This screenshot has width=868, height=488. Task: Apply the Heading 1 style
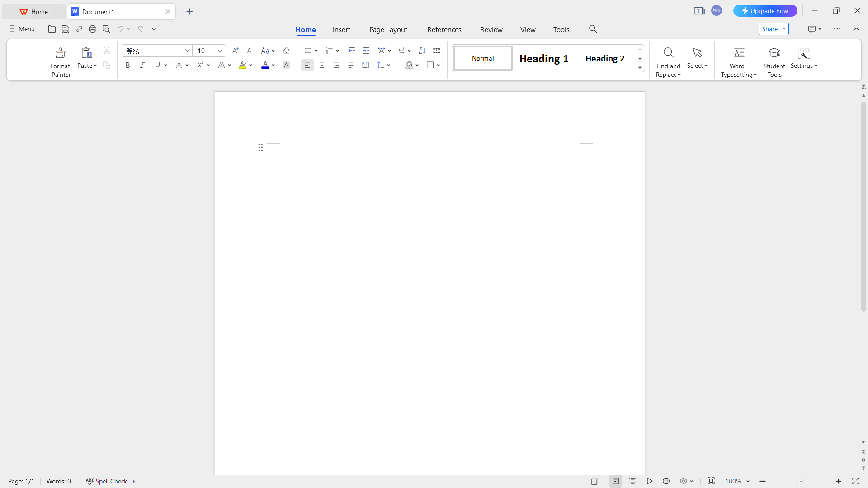click(x=544, y=58)
